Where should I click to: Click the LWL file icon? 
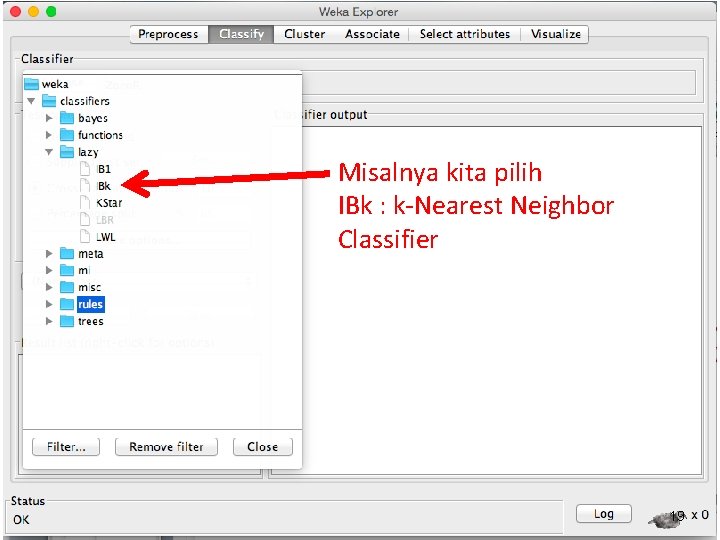[x=85, y=236]
